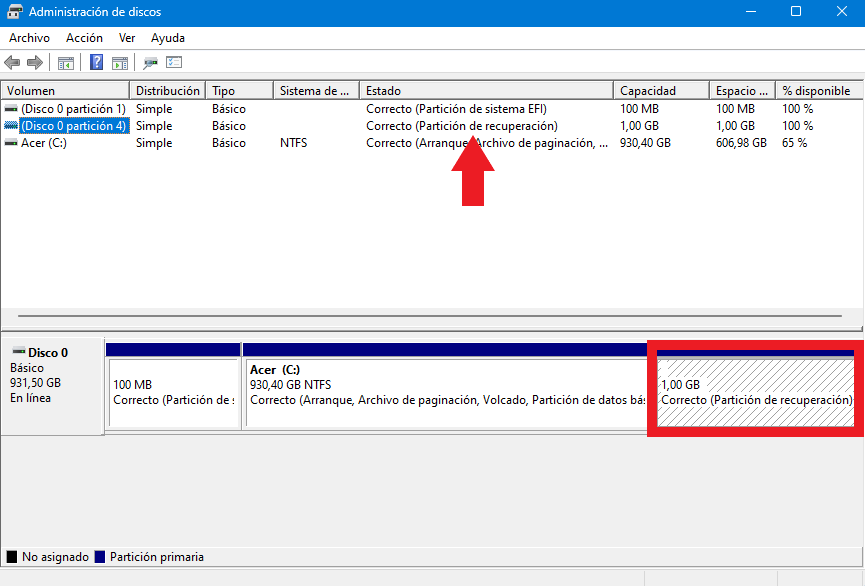Click the black 'No asignado' legend swatch
The width and height of the screenshot is (865, 586).
(x=12, y=557)
